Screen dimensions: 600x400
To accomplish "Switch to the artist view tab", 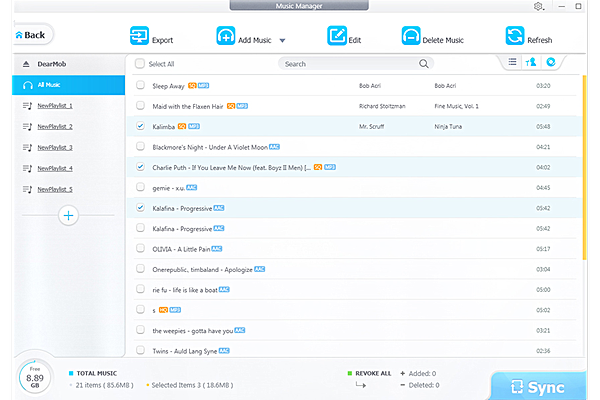I will click(531, 63).
